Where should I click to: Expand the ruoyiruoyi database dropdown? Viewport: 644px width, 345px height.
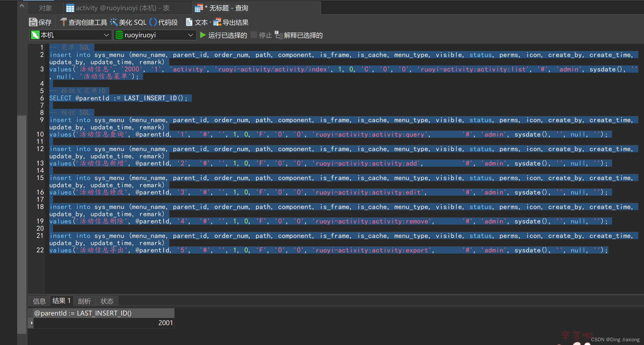(x=191, y=35)
